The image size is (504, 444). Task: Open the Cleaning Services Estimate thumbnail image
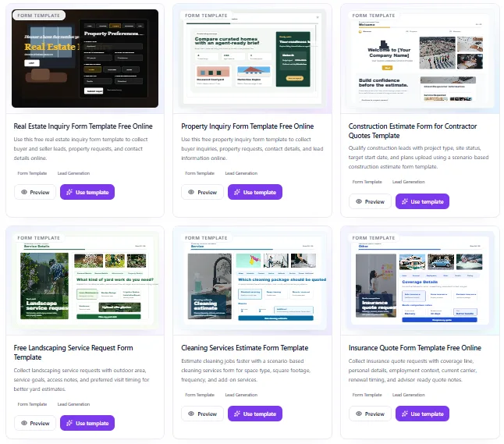(x=253, y=280)
